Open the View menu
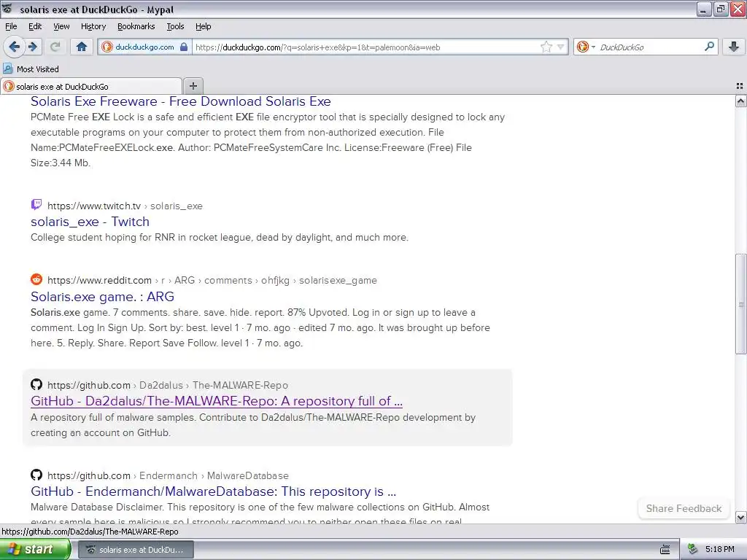This screenshot has height=560, width=747. [61, 26]
